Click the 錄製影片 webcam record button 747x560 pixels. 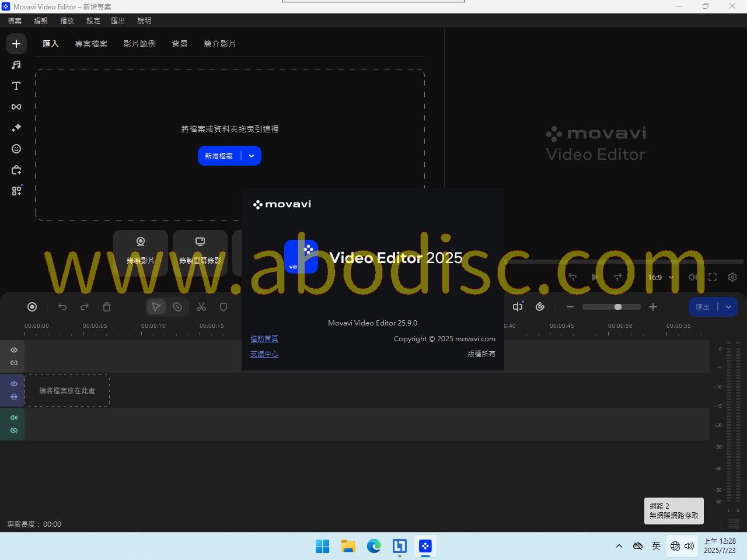pos(141,253)
